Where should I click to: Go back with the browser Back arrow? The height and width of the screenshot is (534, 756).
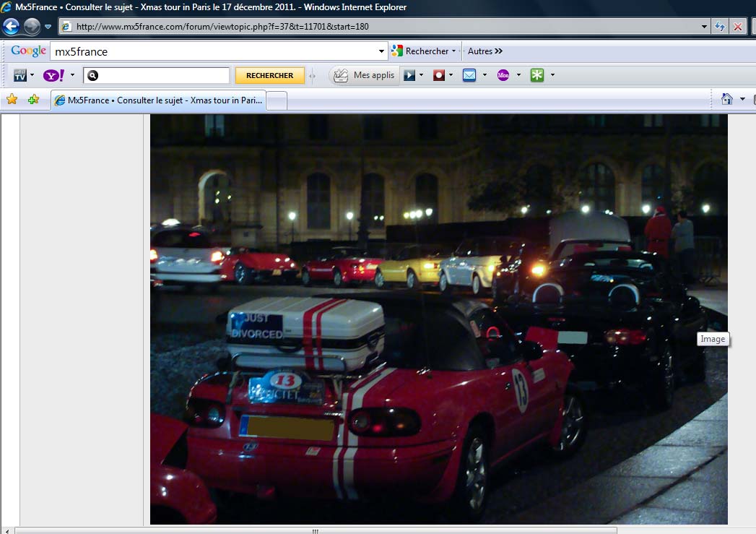click(x=11, y=26)
